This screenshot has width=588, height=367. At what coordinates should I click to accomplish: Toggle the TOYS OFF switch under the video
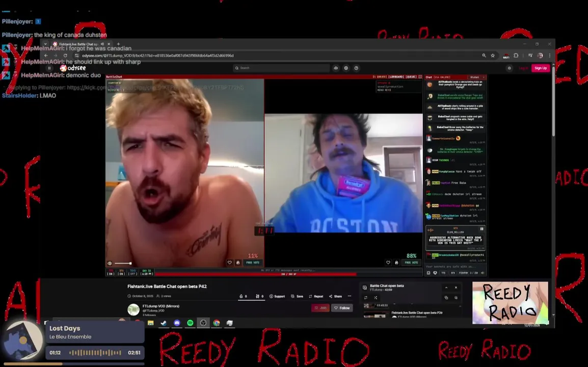click(133, 272)
